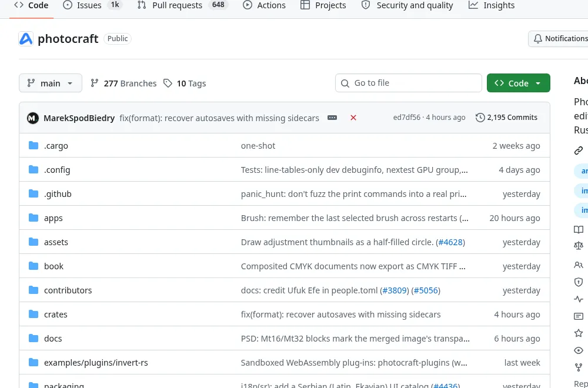588x388 pixels.
Task: Open the one-shot commit message
Action: pyautogui.click(x=258, y=146)
